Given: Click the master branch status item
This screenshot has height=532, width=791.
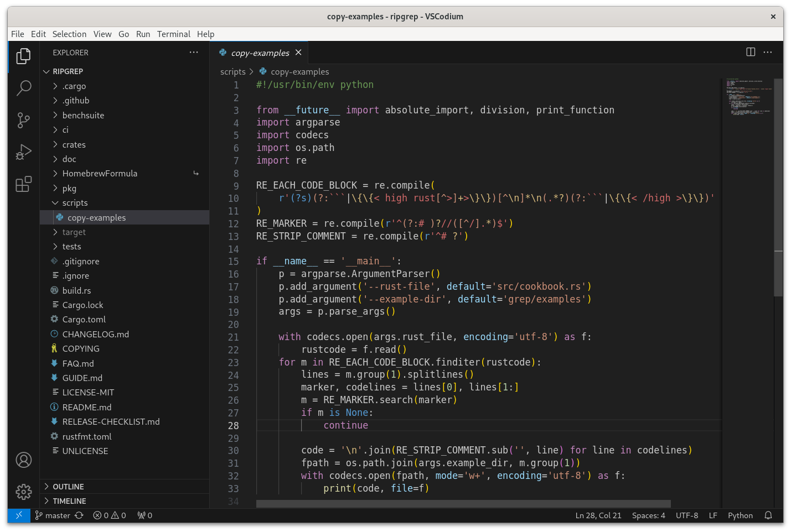Looking at the screenshot, I should (53, 515).
